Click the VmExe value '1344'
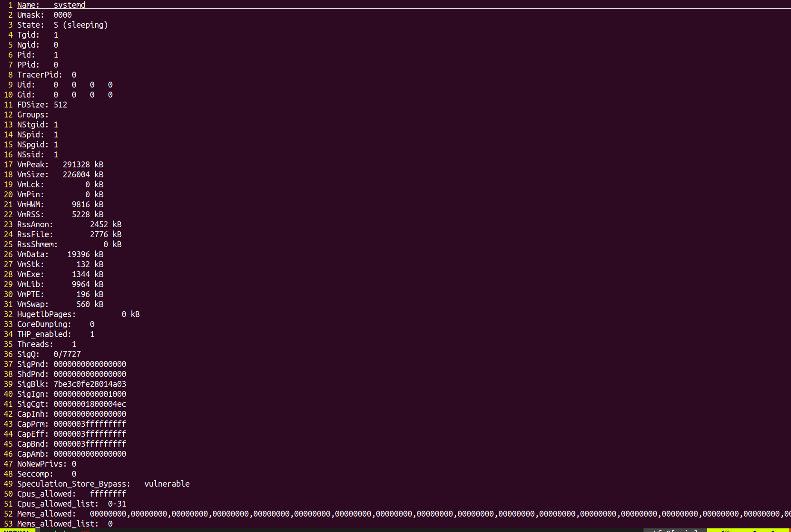Screen dimensions: 791x532 coord(81,274)
